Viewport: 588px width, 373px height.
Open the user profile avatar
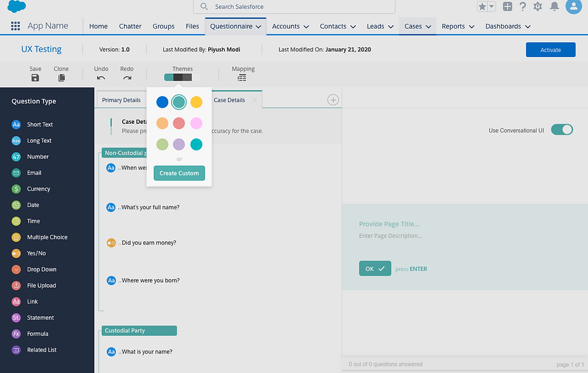[574, 6]
